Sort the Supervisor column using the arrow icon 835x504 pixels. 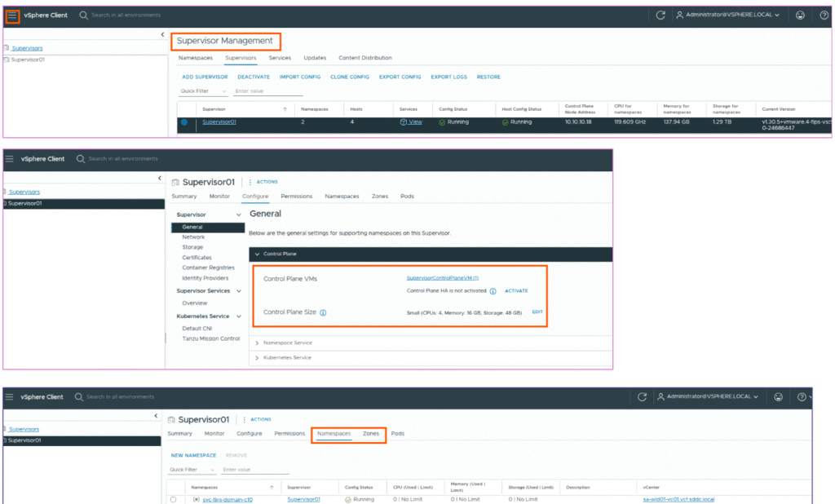click(x=285, y=108)
